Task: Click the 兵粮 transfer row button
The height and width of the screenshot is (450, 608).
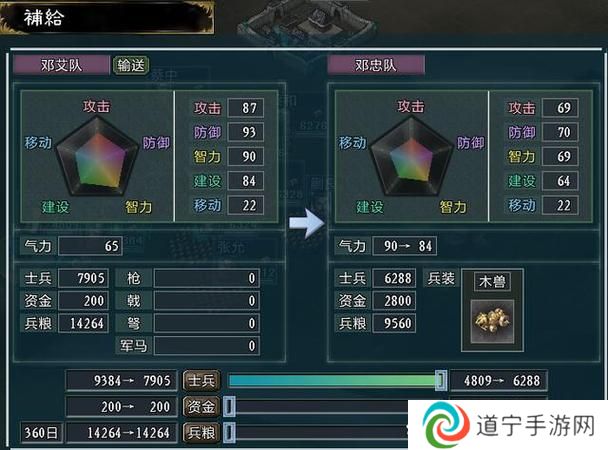Action: [x=201, y=432]
